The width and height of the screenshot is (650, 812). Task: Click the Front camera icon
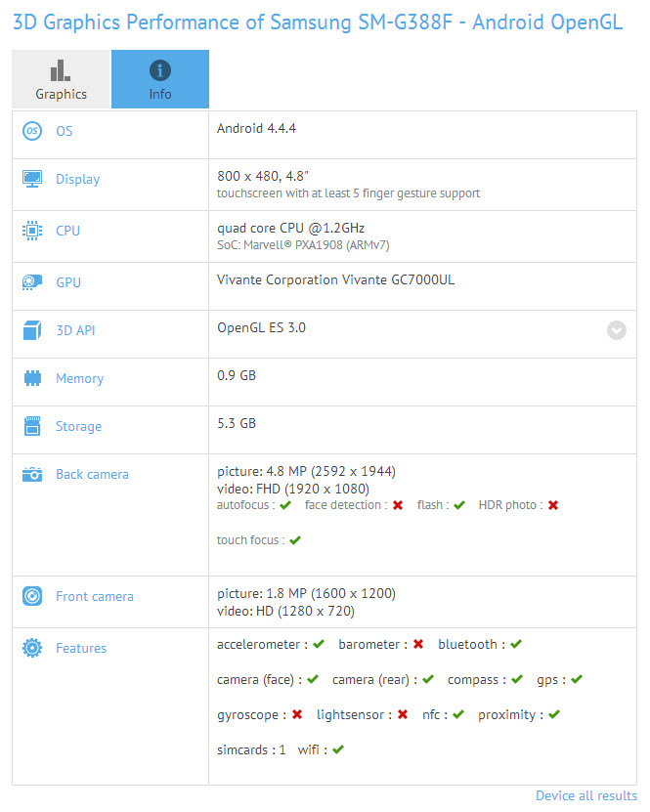point(32,596)
